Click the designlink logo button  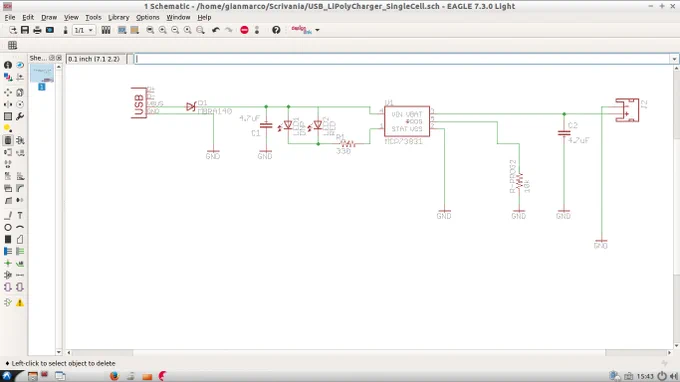(301, 30)
